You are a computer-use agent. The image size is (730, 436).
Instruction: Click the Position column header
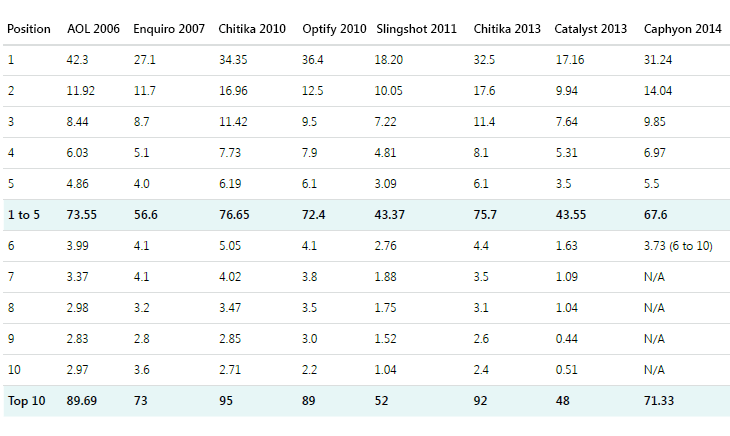pos(29,28)
